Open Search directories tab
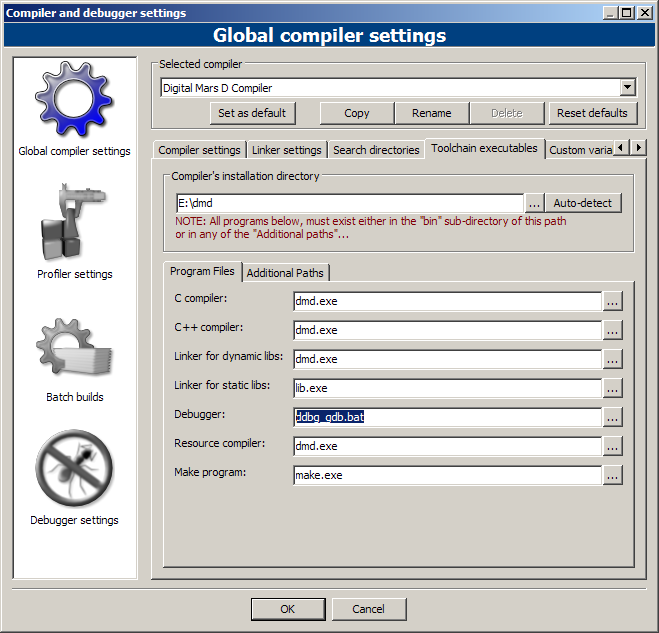Viewport: 659px width, 633px height. (376, 150)
